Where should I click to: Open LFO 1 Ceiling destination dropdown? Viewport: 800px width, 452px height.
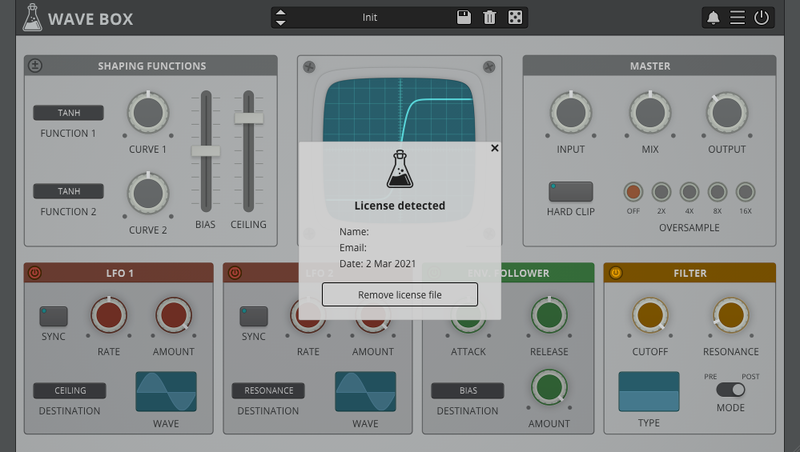[x=69, y=390]
